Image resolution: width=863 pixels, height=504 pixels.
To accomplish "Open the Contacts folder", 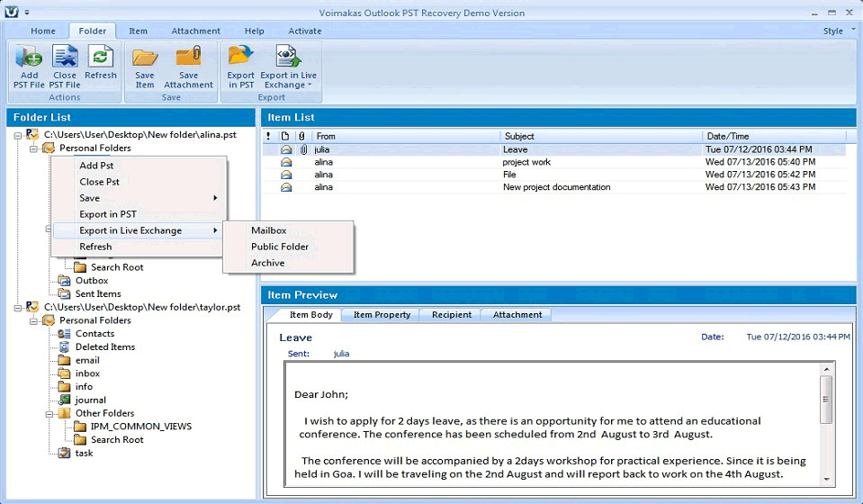I will [x=94, y=333].
